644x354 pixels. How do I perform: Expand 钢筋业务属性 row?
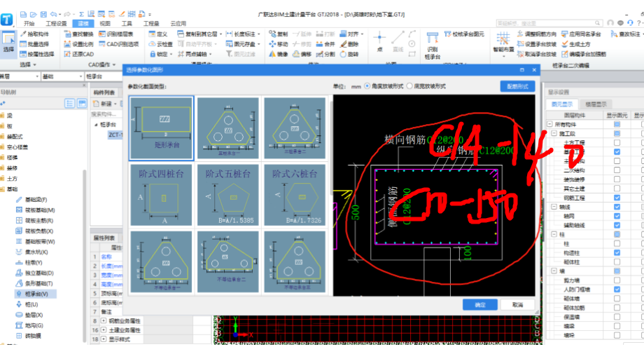pyautogui.click(x=104, y=320)
